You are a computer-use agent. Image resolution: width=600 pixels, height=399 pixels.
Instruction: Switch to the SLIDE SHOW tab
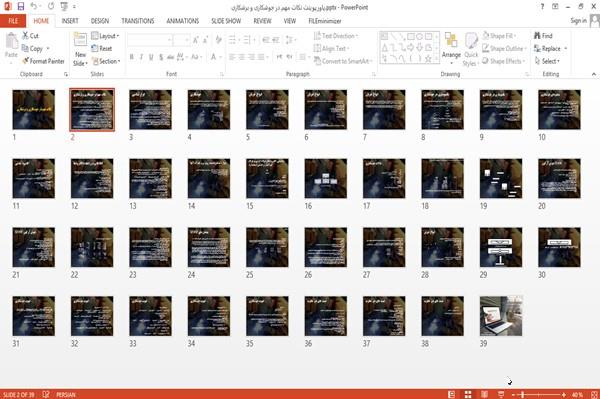(226, 21)
